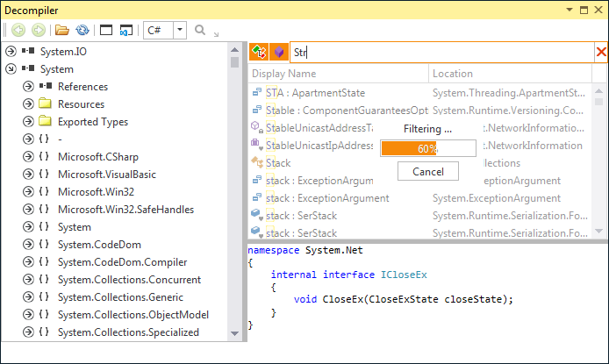Click the icon beside StableUnicastIpAddress result
Image resolution: width=609 pixels, height=364 pixels.
coord(257,145)
